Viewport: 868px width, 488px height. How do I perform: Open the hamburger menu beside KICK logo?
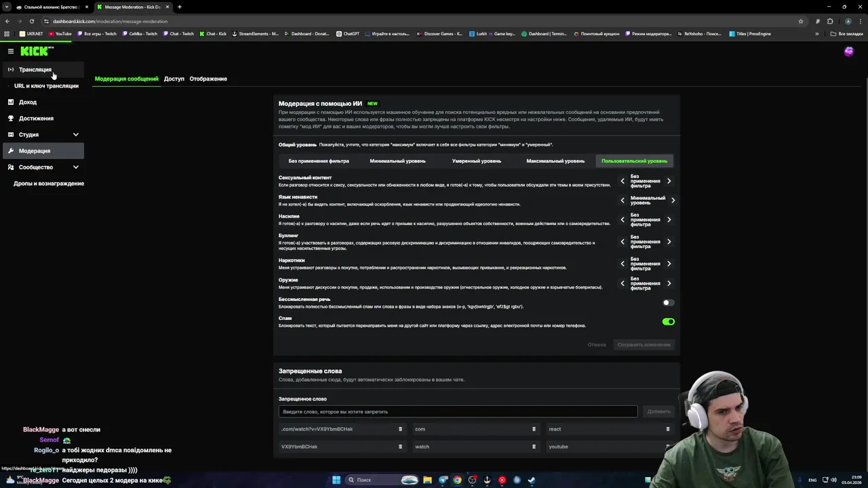click(x=11, y=52)
